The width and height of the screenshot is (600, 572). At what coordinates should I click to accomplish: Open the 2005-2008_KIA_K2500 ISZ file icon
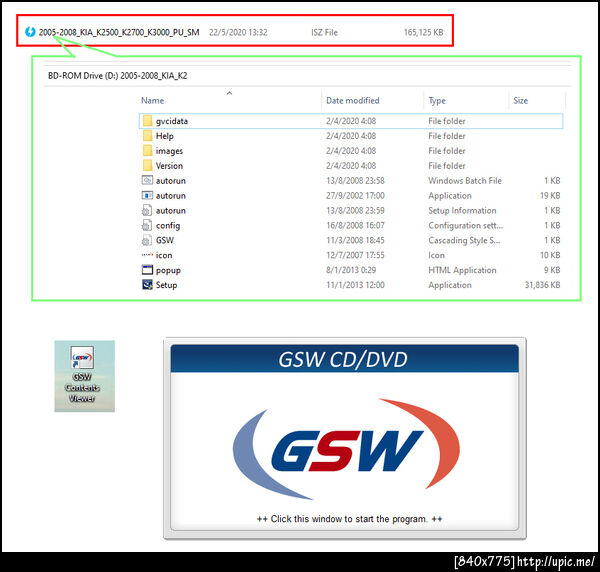[x=30, y=32]
